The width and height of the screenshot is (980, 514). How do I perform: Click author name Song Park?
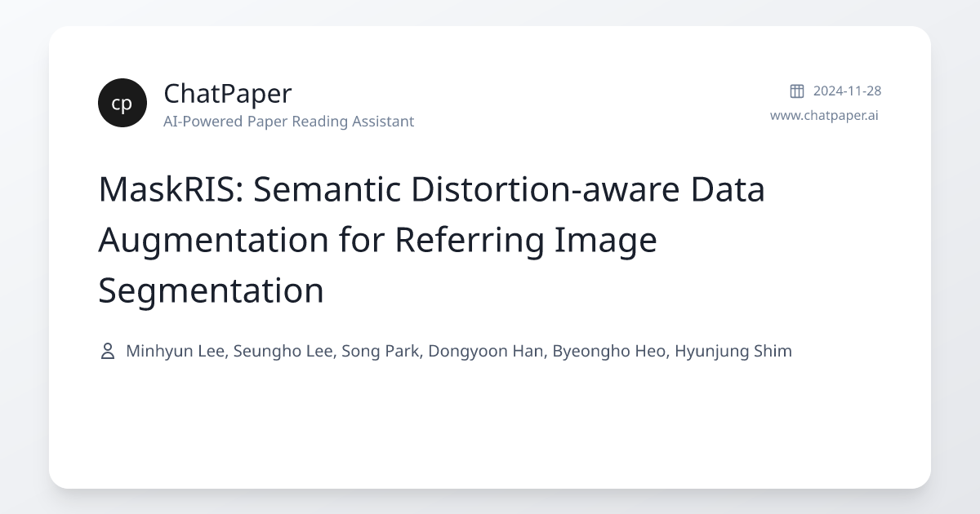[x=379, y=352]
